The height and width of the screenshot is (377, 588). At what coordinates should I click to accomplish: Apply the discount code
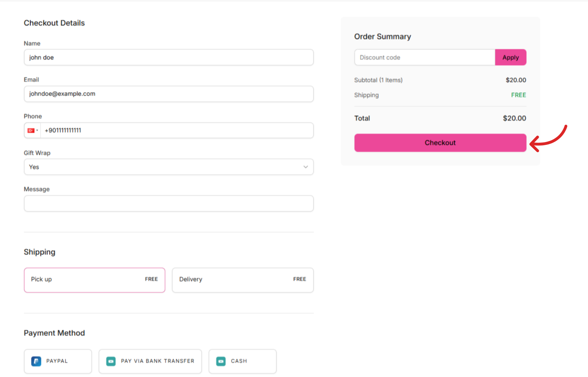(510, 58)
